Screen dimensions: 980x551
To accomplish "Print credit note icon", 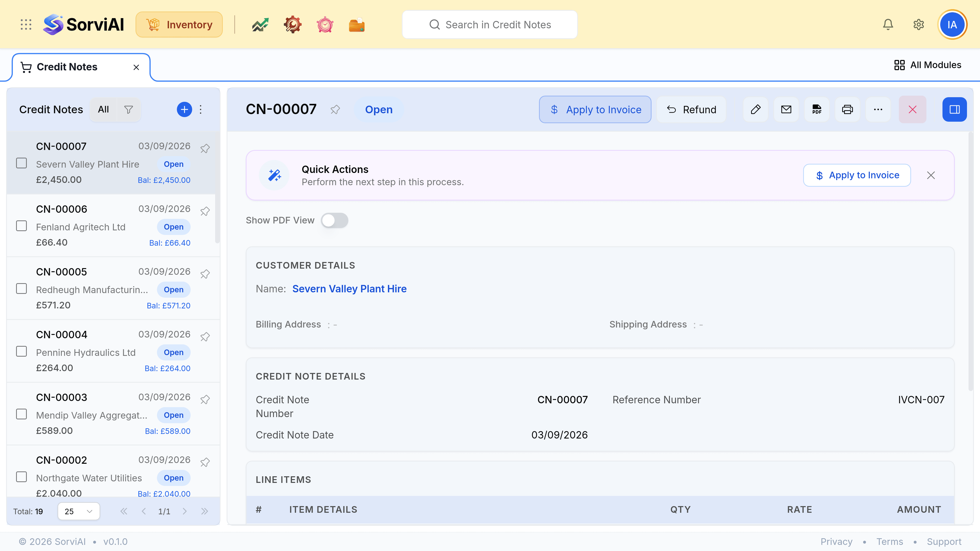I will [848, 109].
